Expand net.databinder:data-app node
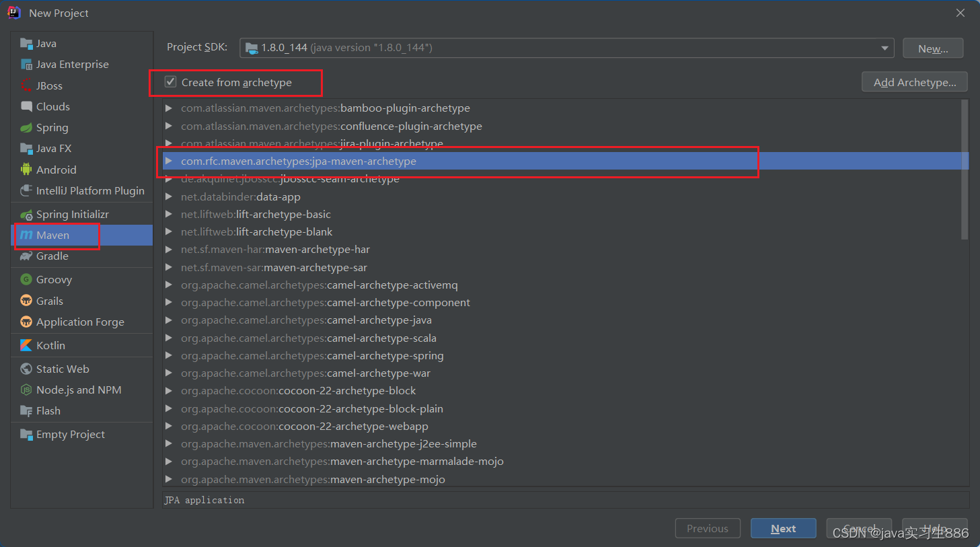The height and width of the screenshot is (547, 980). (x=169, y=196)
